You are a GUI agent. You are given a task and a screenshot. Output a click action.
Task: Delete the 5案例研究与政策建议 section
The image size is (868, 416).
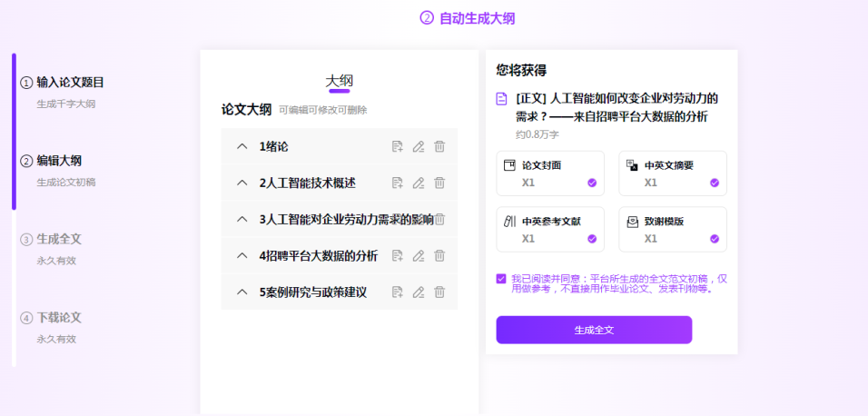click(439, 292)
